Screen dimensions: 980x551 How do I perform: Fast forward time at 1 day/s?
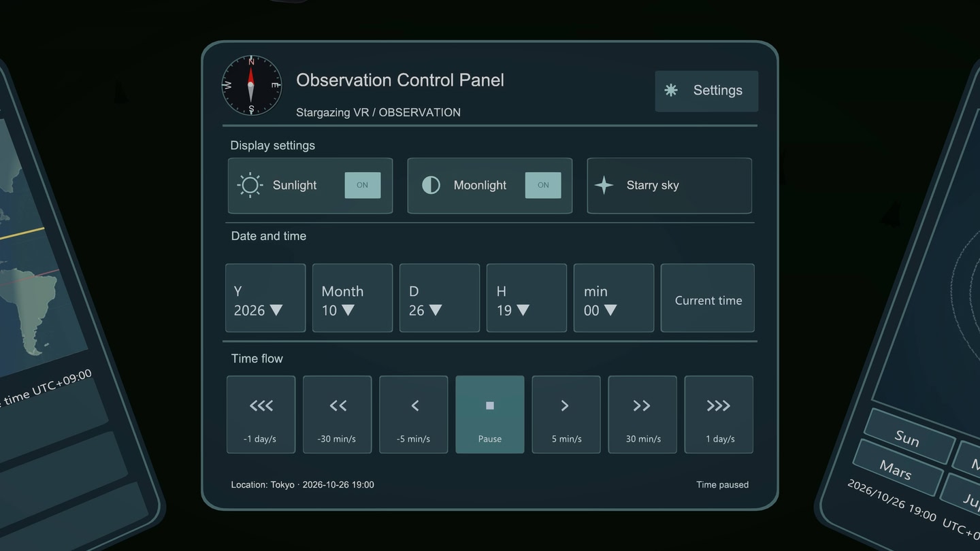tap(719, 414)
